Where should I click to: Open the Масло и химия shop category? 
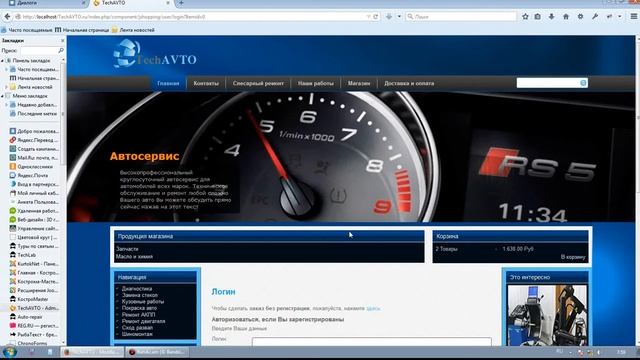[134, 256]
